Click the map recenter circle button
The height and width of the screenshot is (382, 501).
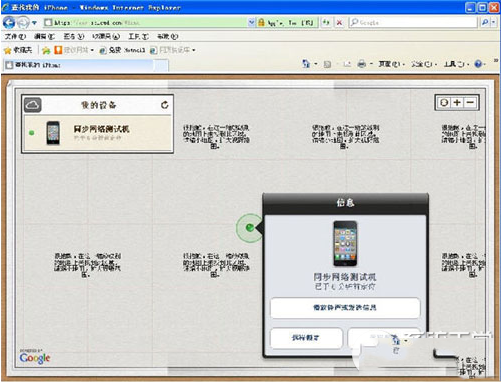tap(444, 102)
